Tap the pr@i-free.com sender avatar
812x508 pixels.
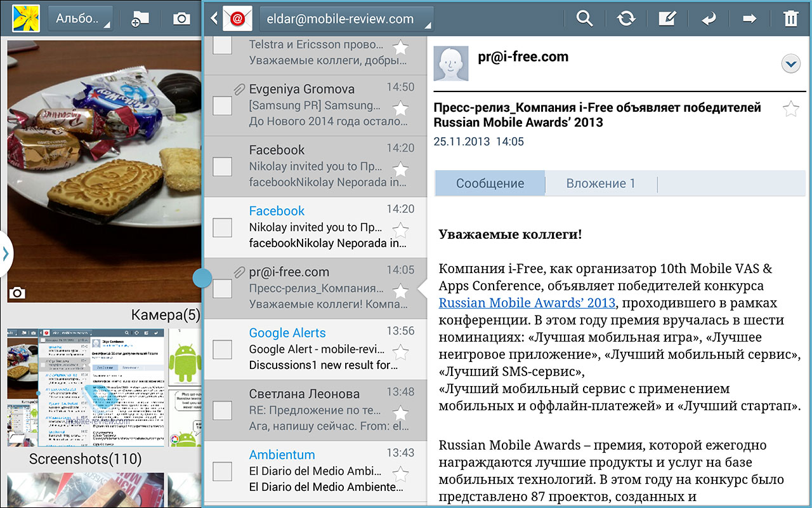point(450,63)
